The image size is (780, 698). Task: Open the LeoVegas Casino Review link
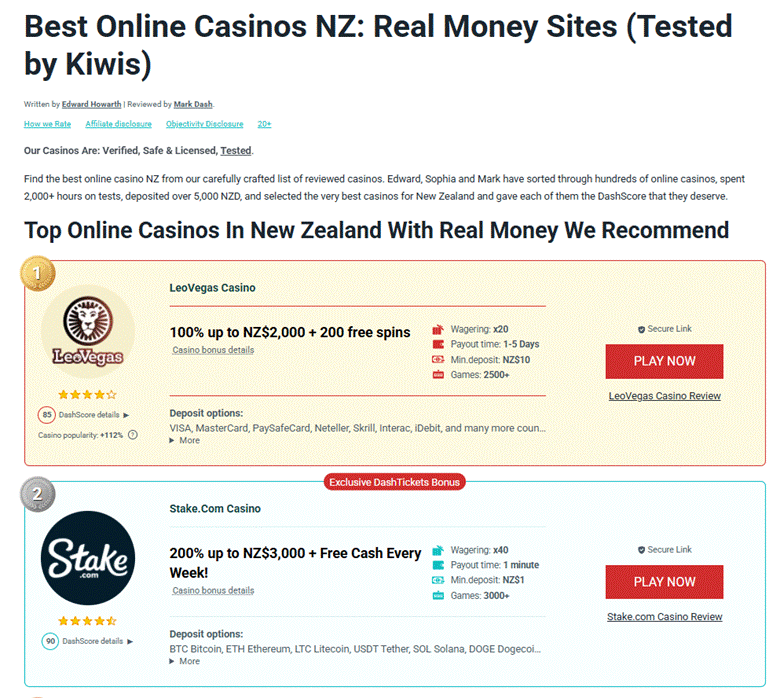pos(664,396)
